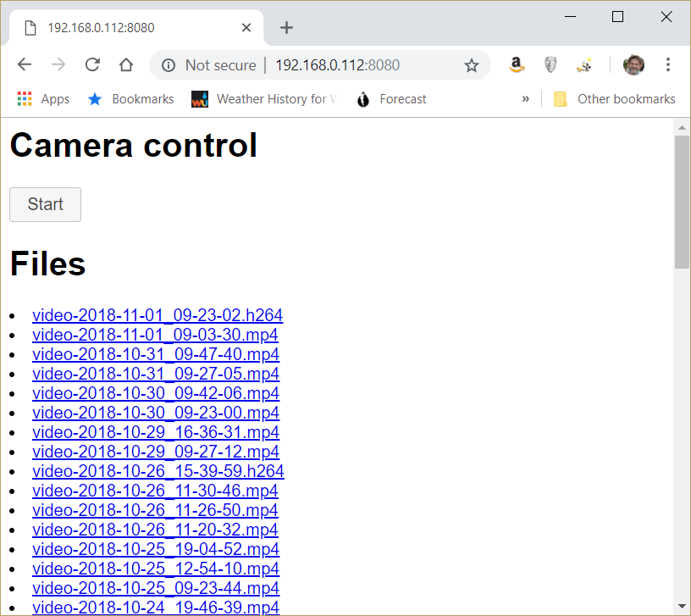The image size is (691, 616).
Task: Open the Other bookmarks folder
Action: [x=613, y=98]
